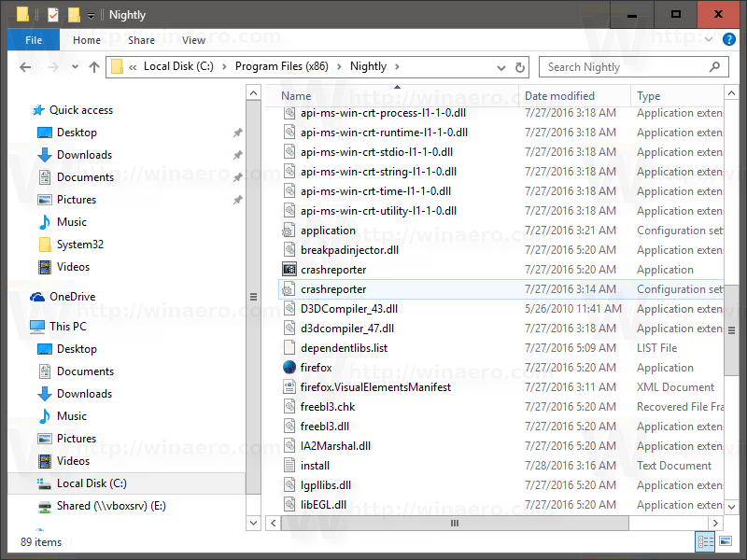
Task: Open Documents under This PC
Action: coord(85,371)
